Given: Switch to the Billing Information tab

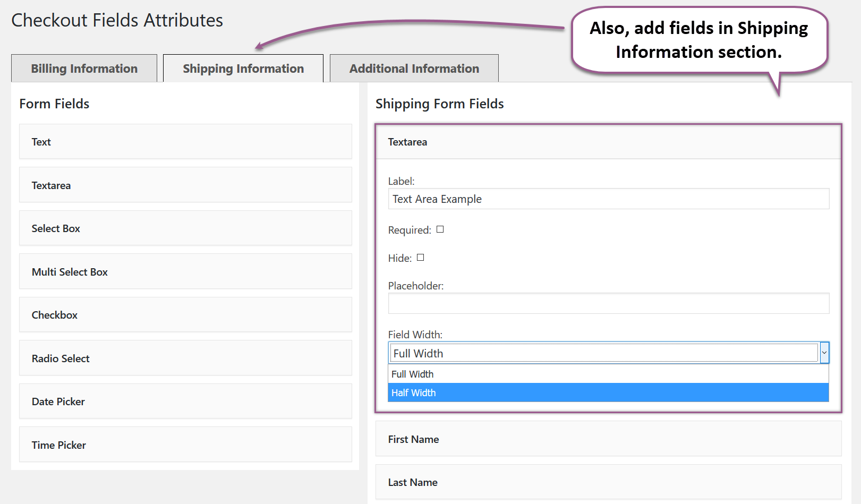Looking at the screenshot, I should (84, 68).
